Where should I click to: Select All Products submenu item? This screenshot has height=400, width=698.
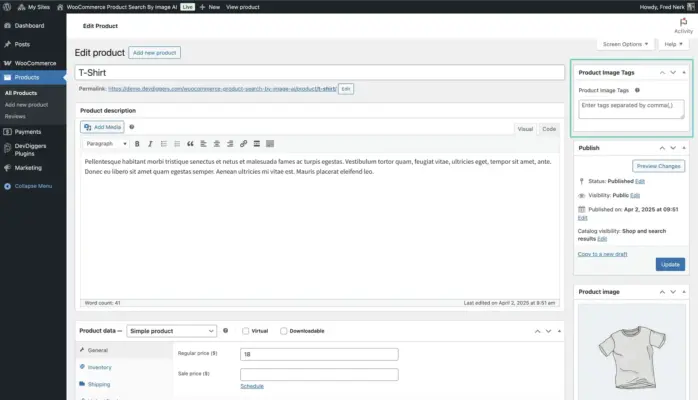21,93
